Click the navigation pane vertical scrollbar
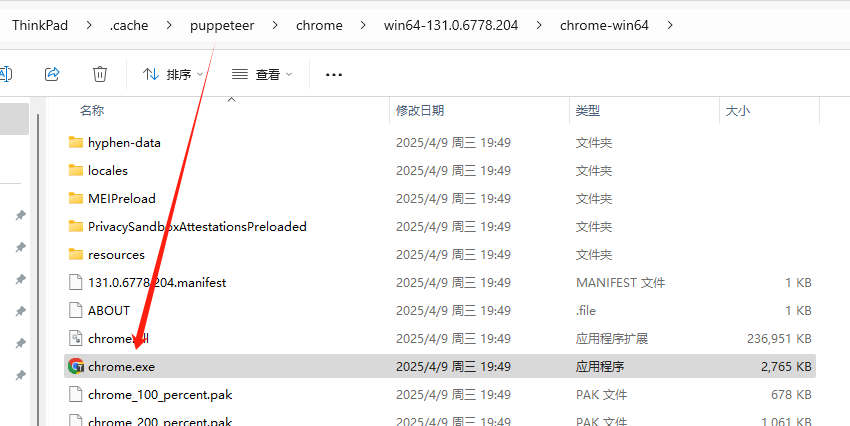Screen dimensions: 850x426 [37, 270]
